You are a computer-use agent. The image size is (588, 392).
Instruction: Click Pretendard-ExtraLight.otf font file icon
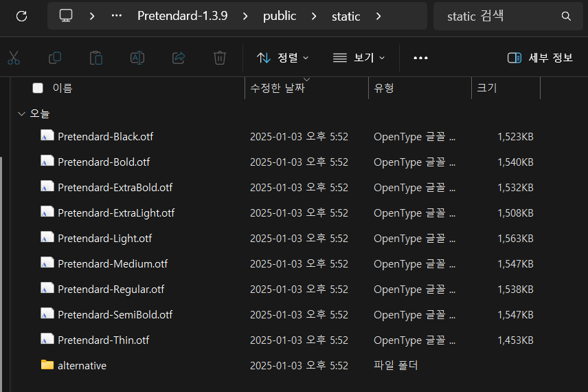pos(47,212)
